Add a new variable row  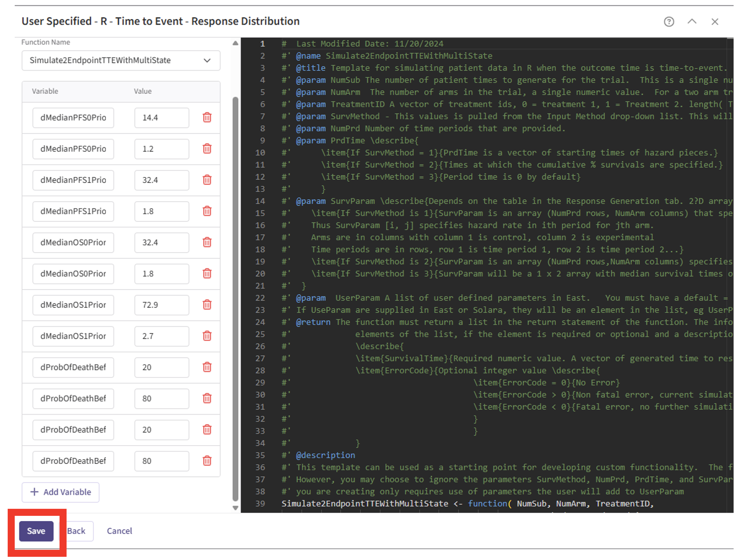[60, 492]
